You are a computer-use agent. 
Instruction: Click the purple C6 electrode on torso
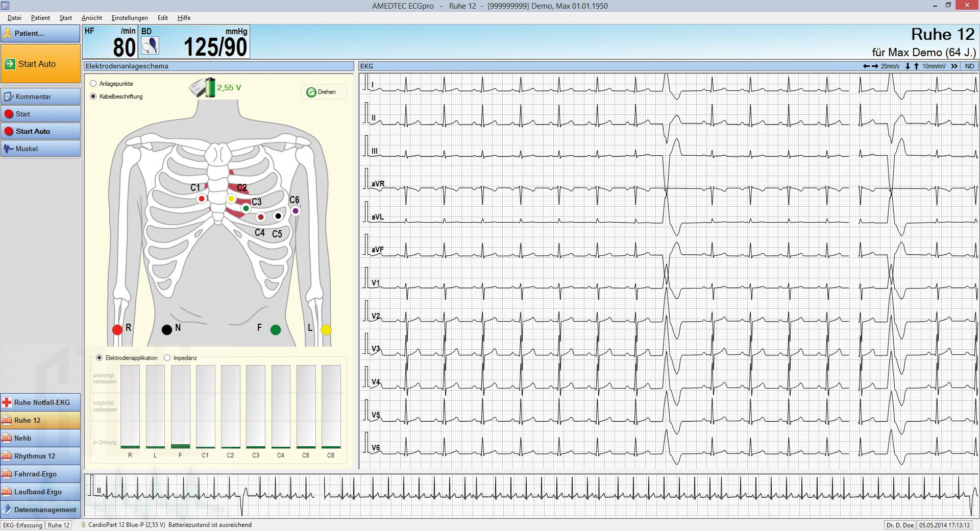296,211
